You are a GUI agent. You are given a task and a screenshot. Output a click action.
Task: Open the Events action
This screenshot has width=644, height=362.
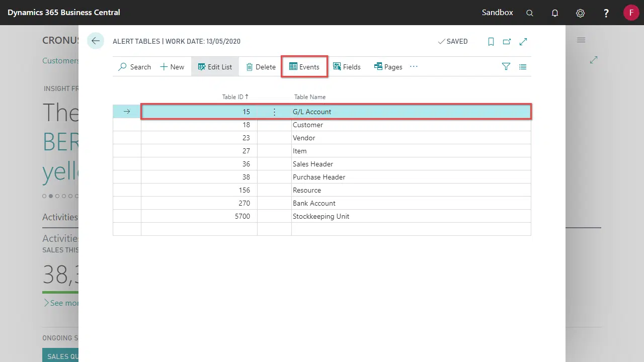point(304,67)
